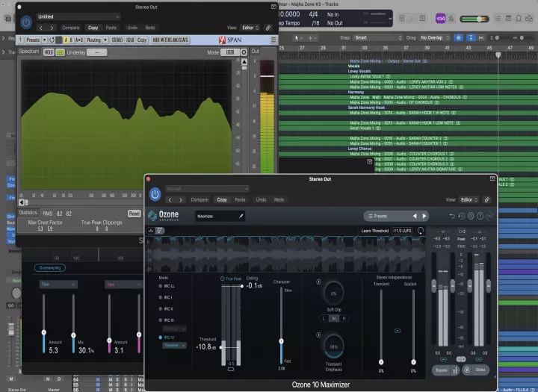Screen dimensions: 538x392
Task: Click Logic purple 234 count-in icon
Action: pos(440,18)
